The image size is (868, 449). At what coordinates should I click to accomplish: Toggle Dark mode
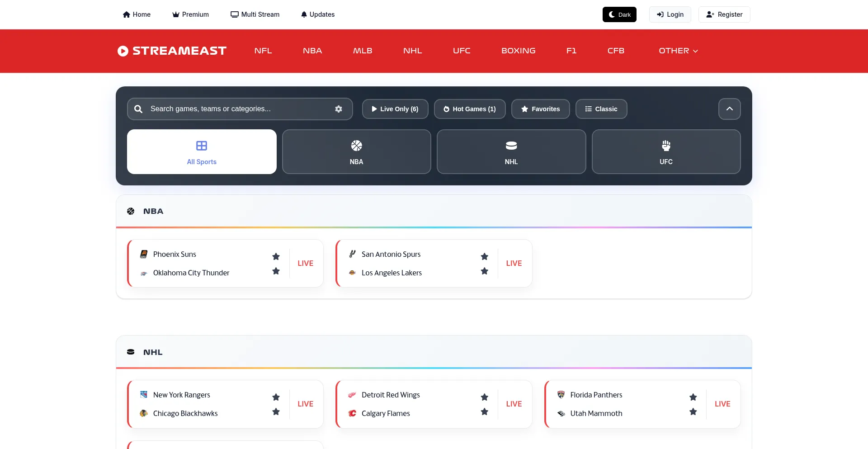[x=619, y=14]
